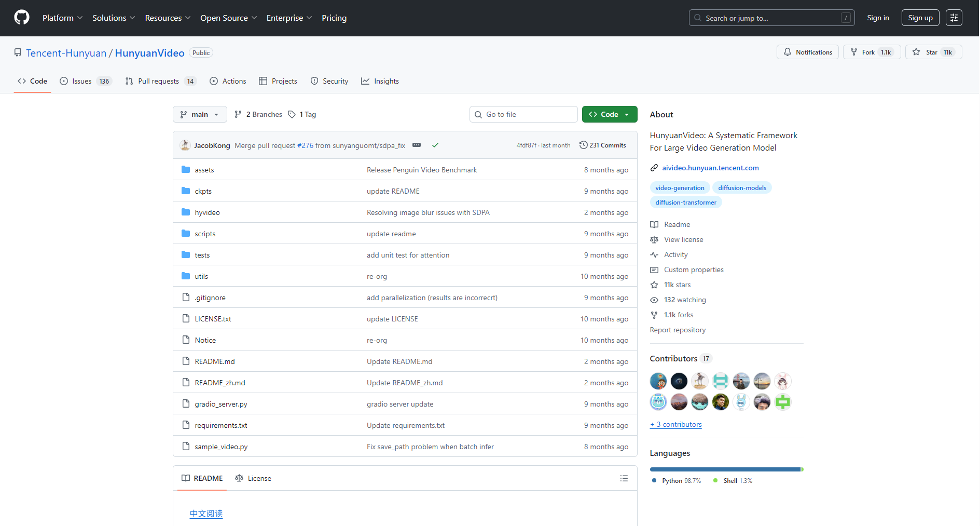The height and width of the screenshot is (526, 980).
Task: Switch to the Insights tab
Action: 380,81
